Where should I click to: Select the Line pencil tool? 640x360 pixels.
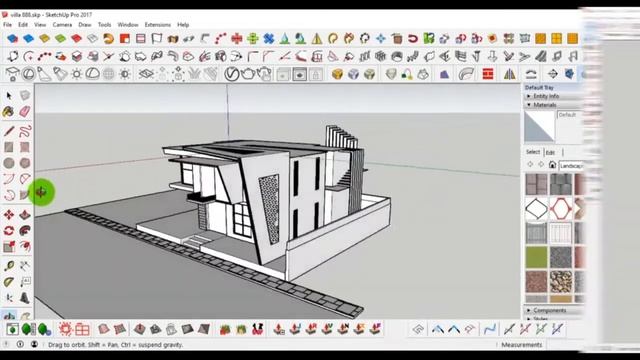tap(9, 131)
